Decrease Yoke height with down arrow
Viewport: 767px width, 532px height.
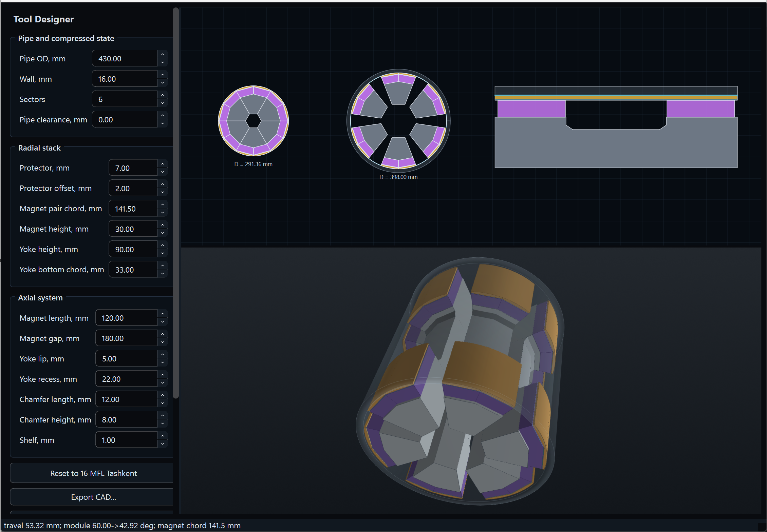point(163,253)
